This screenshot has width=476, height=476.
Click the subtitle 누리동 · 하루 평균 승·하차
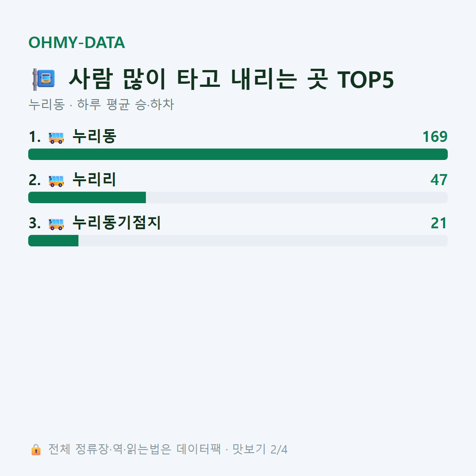tap(101, 105)
